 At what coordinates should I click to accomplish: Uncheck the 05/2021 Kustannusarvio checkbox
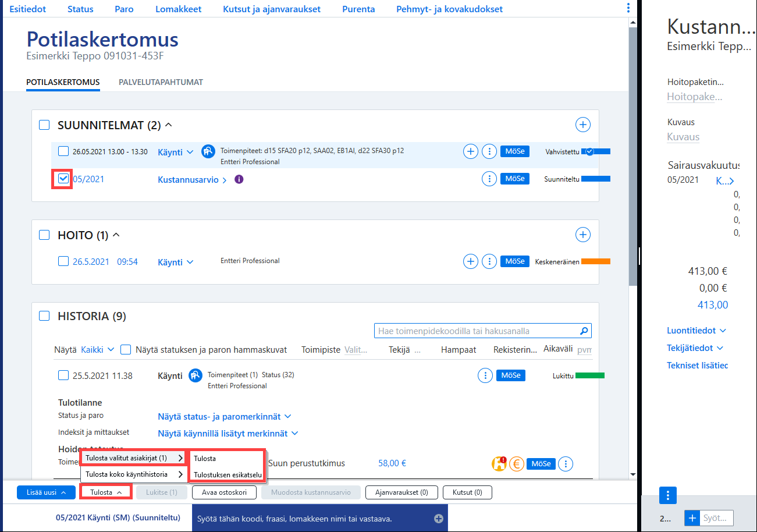click(x=63, y=179)
